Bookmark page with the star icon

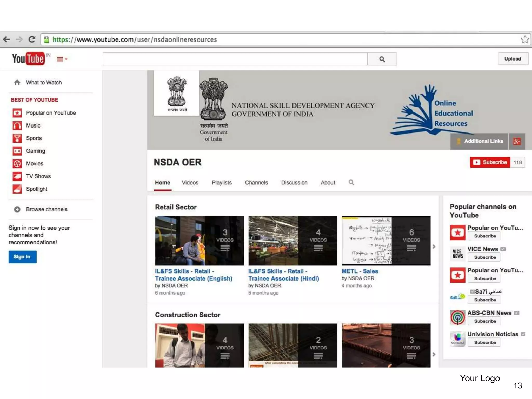[x=524, y=39]
